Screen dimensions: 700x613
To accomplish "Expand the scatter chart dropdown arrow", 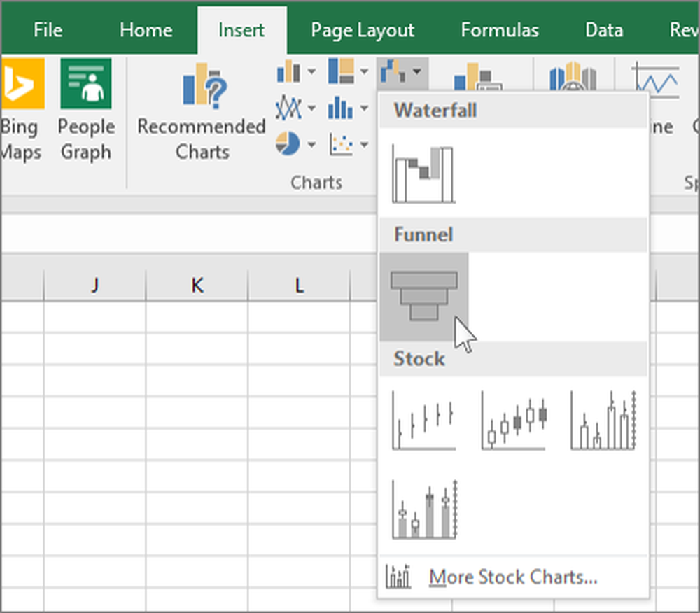I will 364,145.
